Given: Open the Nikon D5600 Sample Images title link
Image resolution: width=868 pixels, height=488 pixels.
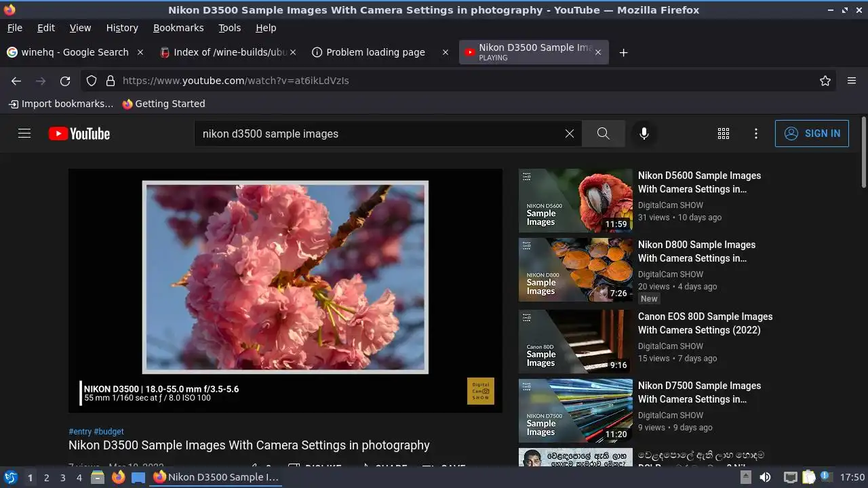Looking at the screenshot, I should (699, 182).
